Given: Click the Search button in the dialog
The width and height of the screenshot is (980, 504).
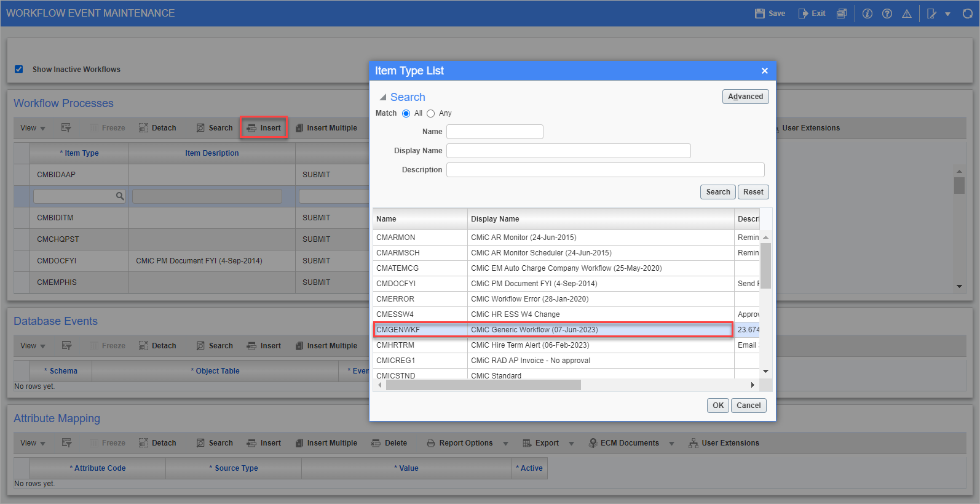Looking at the screenshot, I should (717, 192).
